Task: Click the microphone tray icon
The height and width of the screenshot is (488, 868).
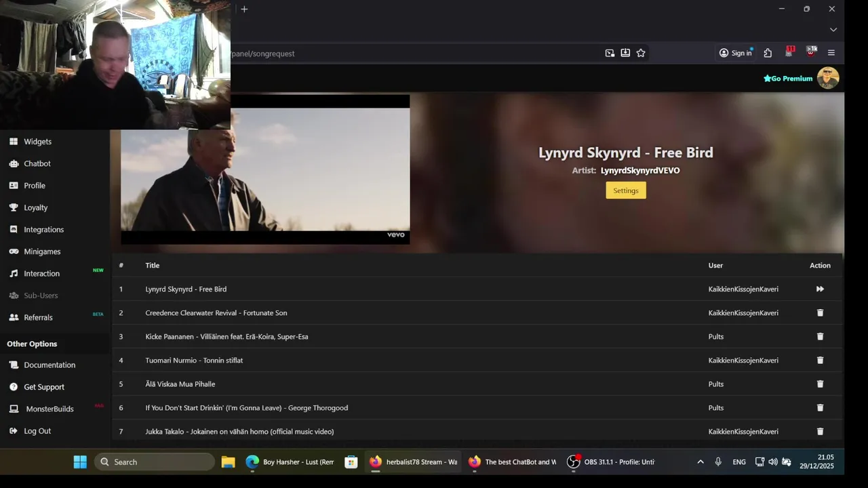Action: (718, 462)
